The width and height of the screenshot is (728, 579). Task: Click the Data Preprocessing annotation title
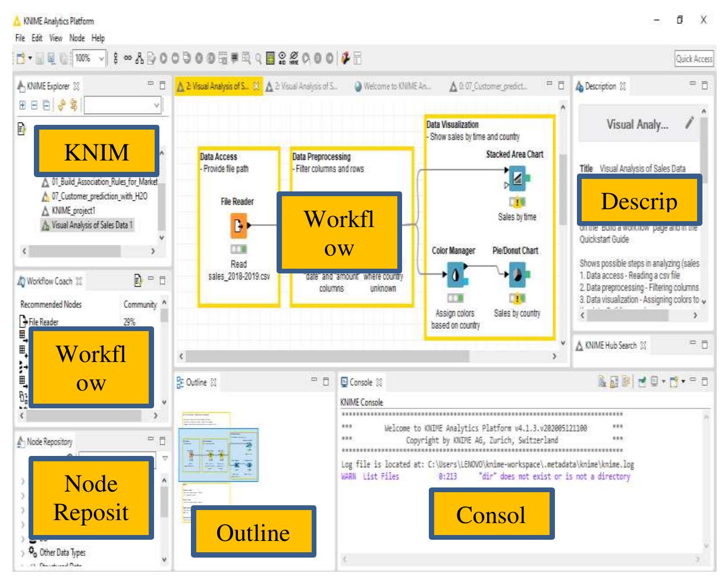click(322, 157)
